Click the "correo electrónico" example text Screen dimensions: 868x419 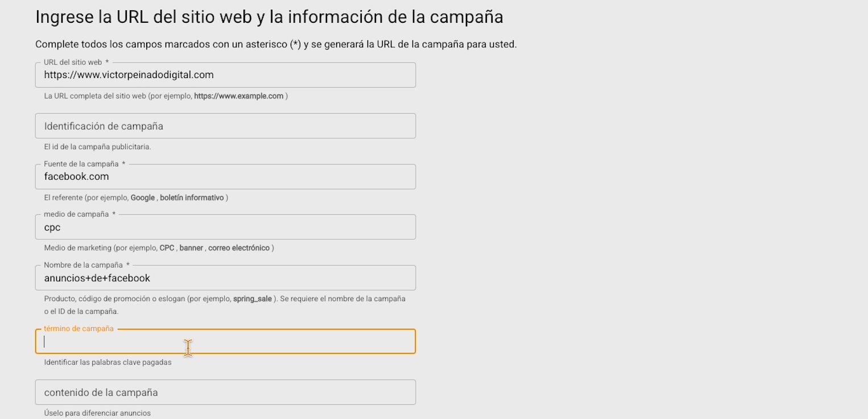[239, 248]
